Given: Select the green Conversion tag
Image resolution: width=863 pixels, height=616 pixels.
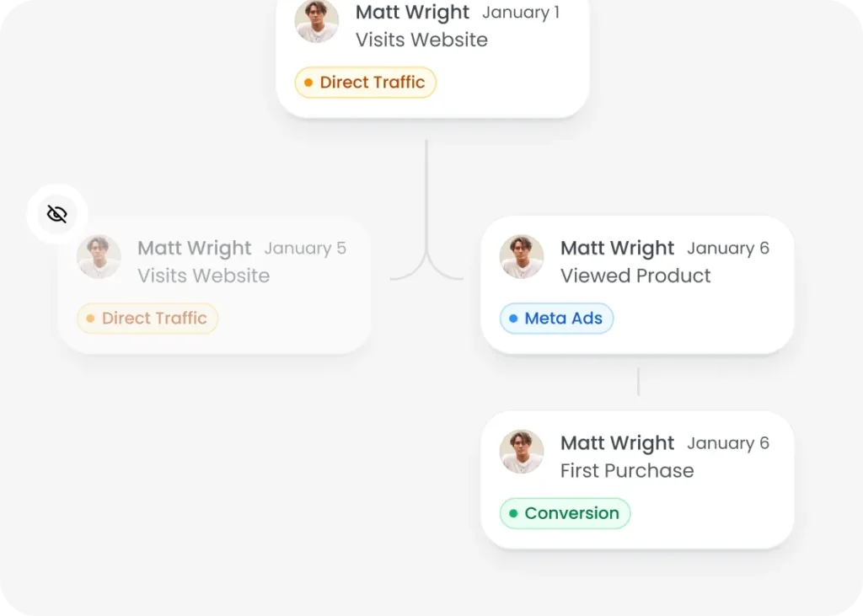Looking at the screenshot, I should [565, 513].
